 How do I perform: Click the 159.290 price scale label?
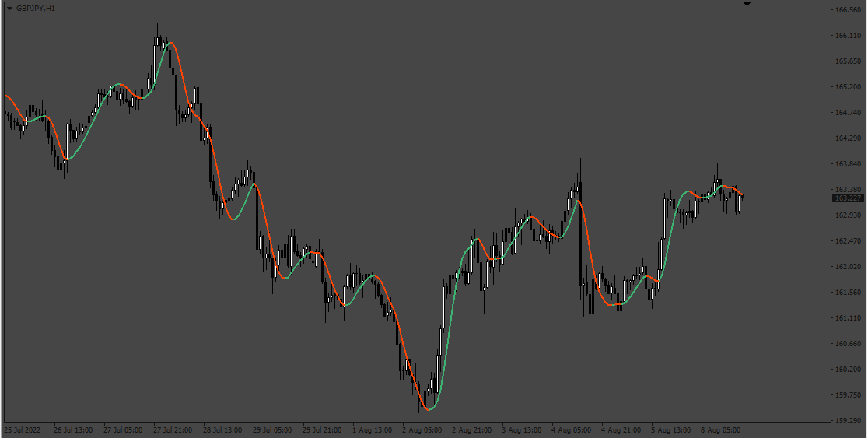pyautogui.click(x=848, y=420)
